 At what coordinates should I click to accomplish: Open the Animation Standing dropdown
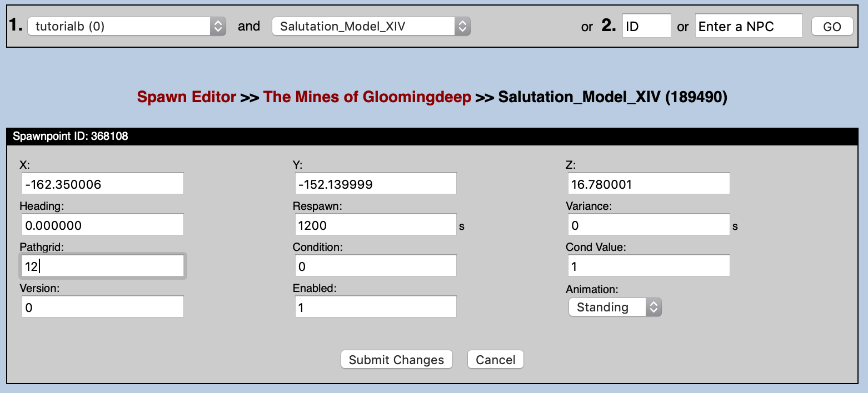click(x=615, y=307)
